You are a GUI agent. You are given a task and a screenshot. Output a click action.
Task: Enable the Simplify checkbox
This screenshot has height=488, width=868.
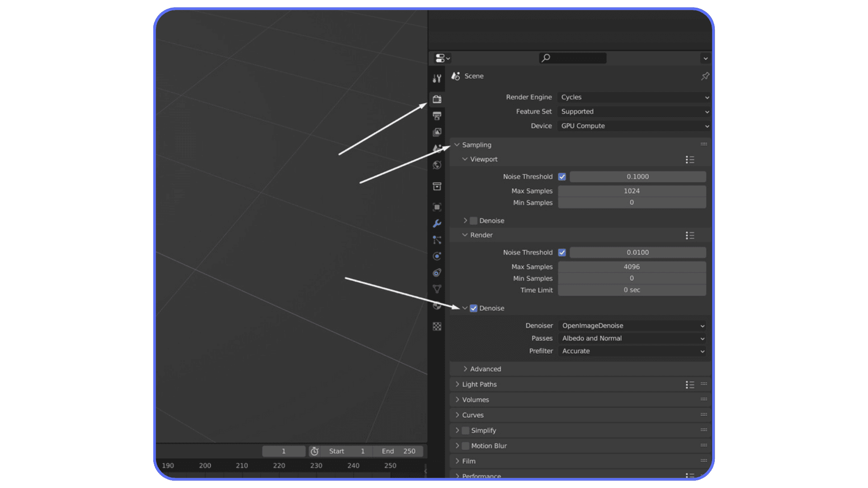465,430
